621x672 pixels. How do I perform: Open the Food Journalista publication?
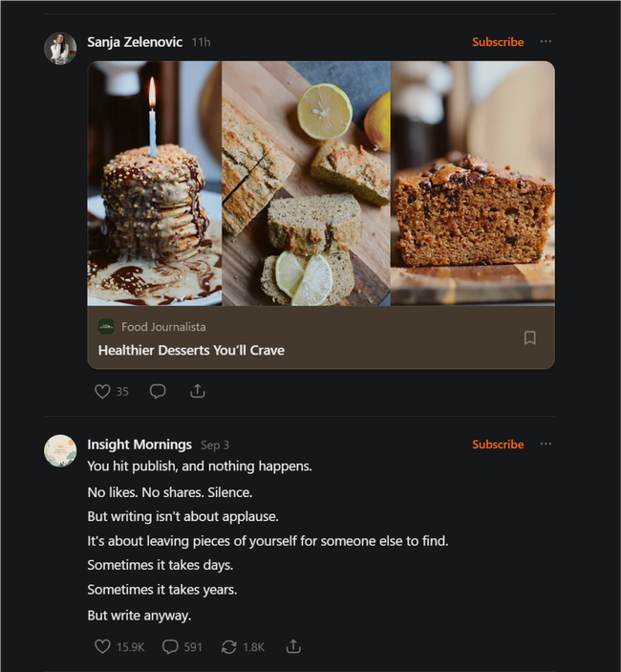162,327
